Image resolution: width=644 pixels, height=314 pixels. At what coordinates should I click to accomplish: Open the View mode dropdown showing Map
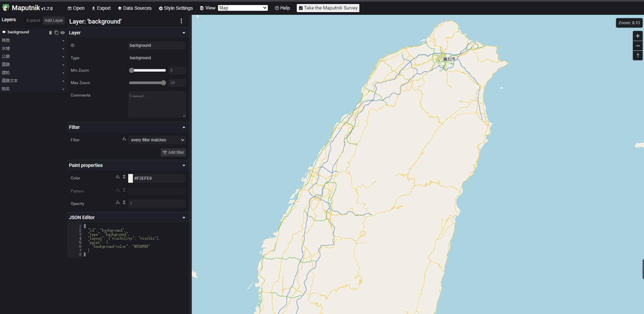tap(243, 7)
